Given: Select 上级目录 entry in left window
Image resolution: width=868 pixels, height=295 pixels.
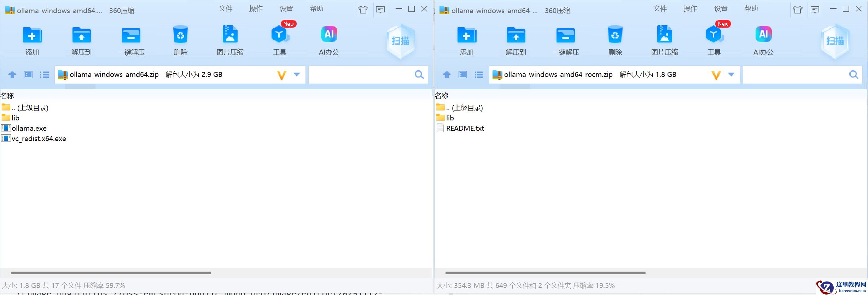Looking at the screenshot, I should coord(25,108).
